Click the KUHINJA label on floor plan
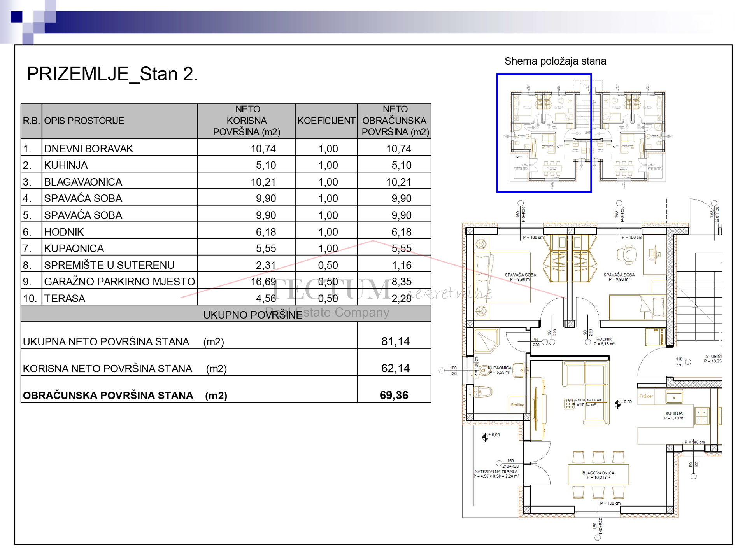 pos(674,414)
